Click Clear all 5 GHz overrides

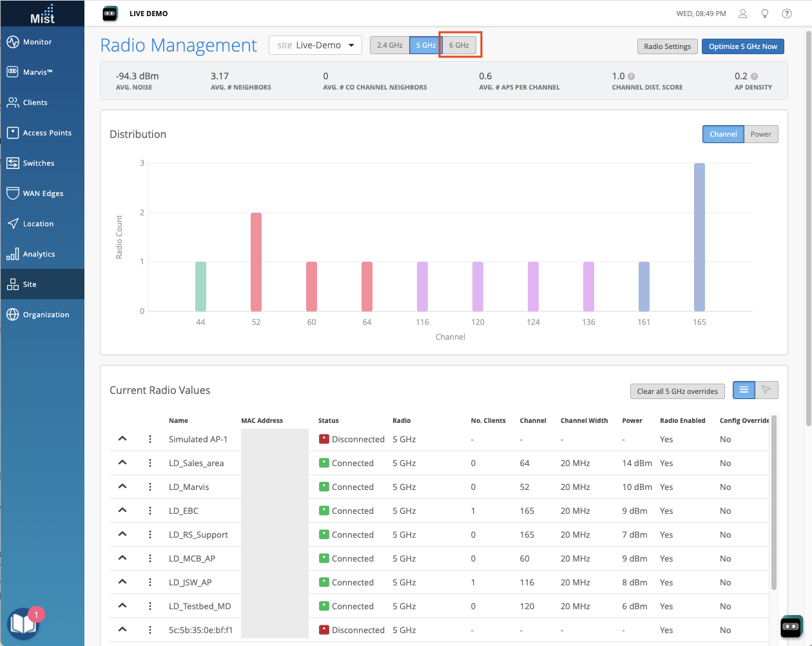coord(677,391)
